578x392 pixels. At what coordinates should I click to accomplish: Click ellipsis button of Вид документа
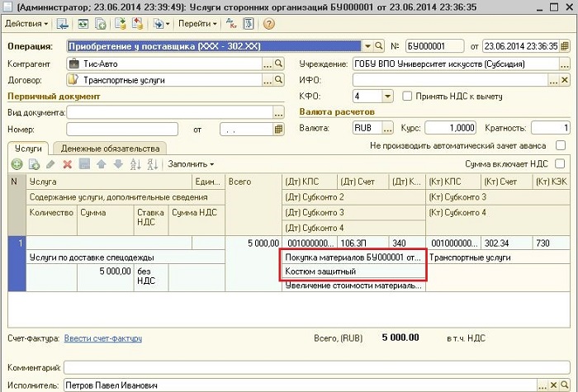point(279,113)
